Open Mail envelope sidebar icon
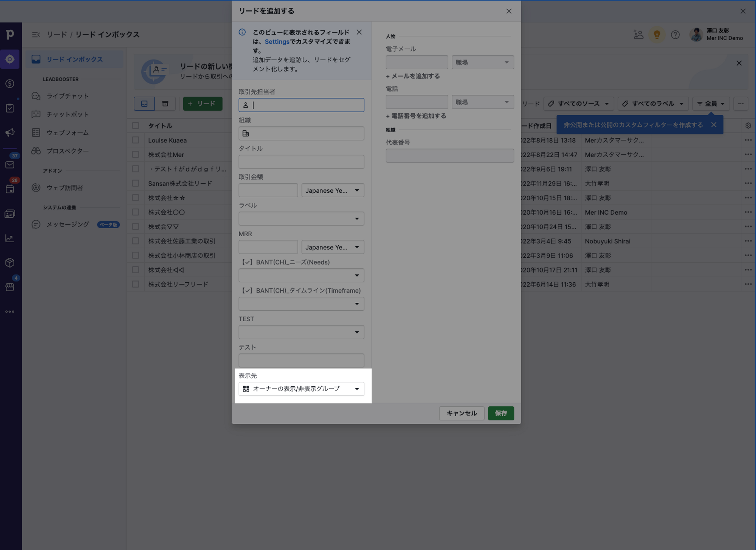The width and height of the screenshot is (756, 550). [x=10, y=165]
